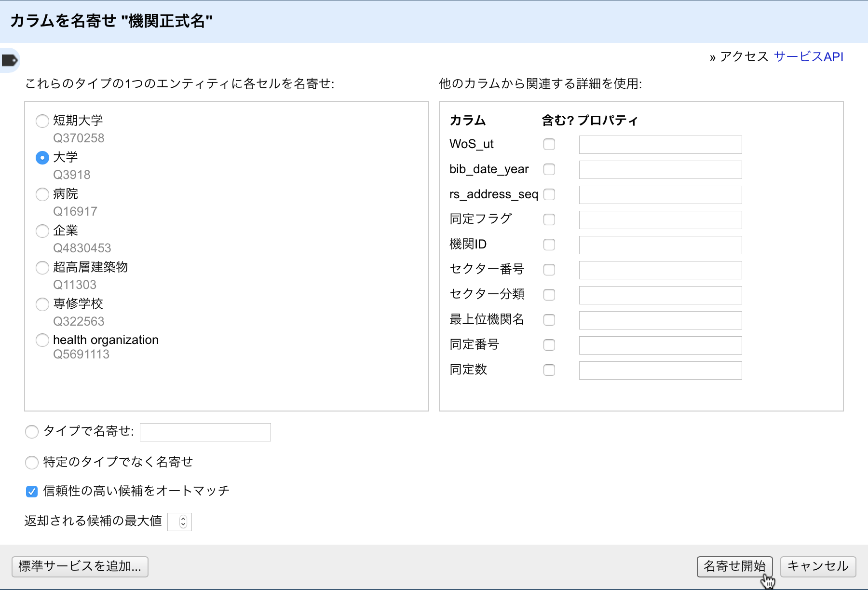
Task: Check the include box for セクター分類
Action: pyautogui.click(x=549, y=295)
